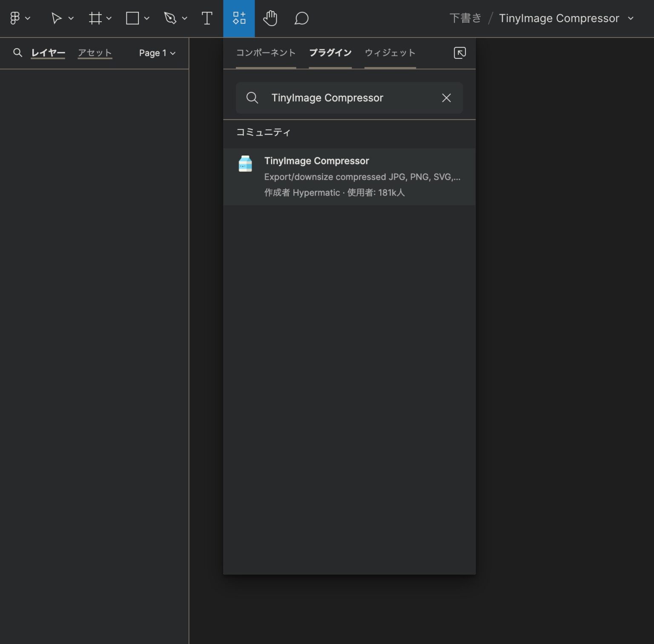Expand the TinyImage Compressor file name menu
Viewport: 654px width, 644px height.
click(x=631, y=18)
